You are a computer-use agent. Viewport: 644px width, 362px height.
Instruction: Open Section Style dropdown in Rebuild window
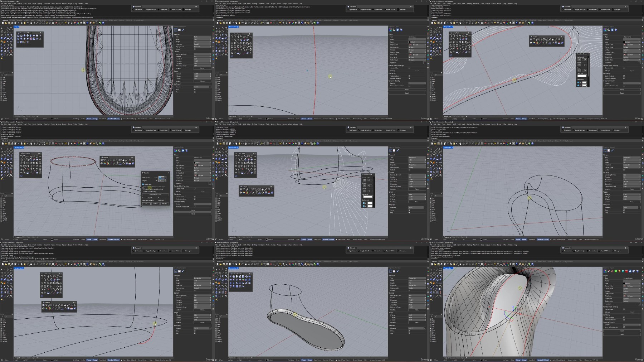click(203, 180)
